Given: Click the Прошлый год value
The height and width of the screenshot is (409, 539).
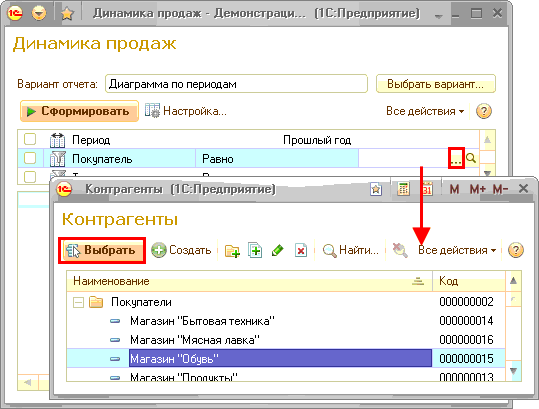Looking at the screenshot, I should click(x=317, y=140).
